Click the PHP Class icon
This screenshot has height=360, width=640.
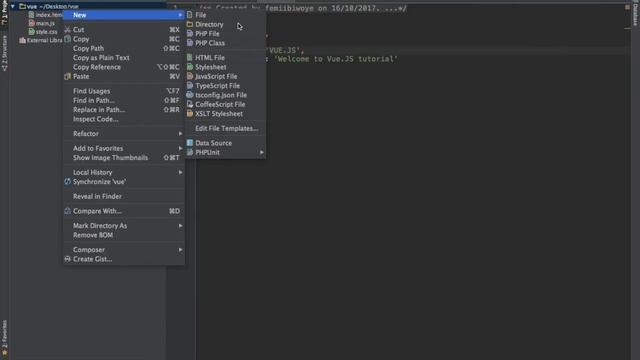coord(190,43)
